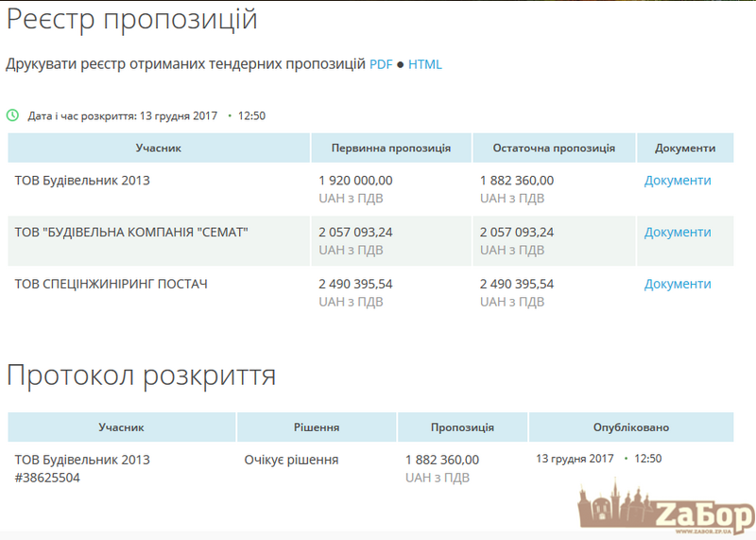Image resolution: width=756 pixels, height=540 pixels.
Task: Open Документи link for СПЕЦІНЖИНІРИНГ ПОСТАЧ
Action: pyautogui.click(x=678, y=284)
